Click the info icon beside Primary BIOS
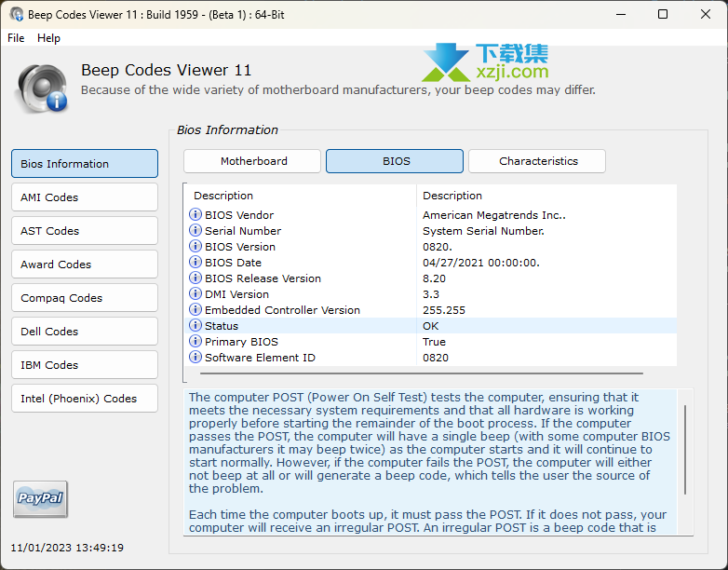This screenshot has height=570, width=728. click(195, 341)
